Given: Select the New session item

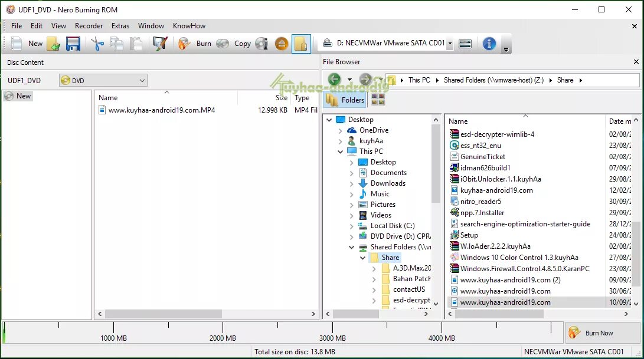Looking at the screenshot, I should coord(18,96).
